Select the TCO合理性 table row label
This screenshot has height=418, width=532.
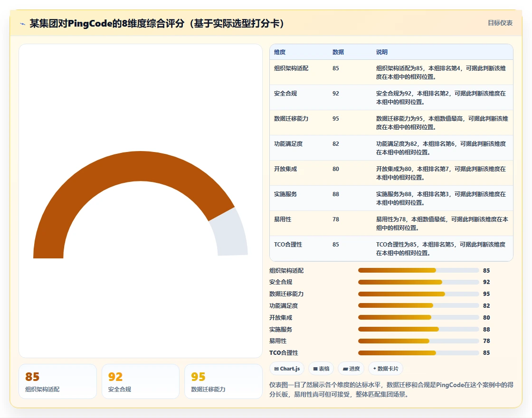(x=288, y=244)
